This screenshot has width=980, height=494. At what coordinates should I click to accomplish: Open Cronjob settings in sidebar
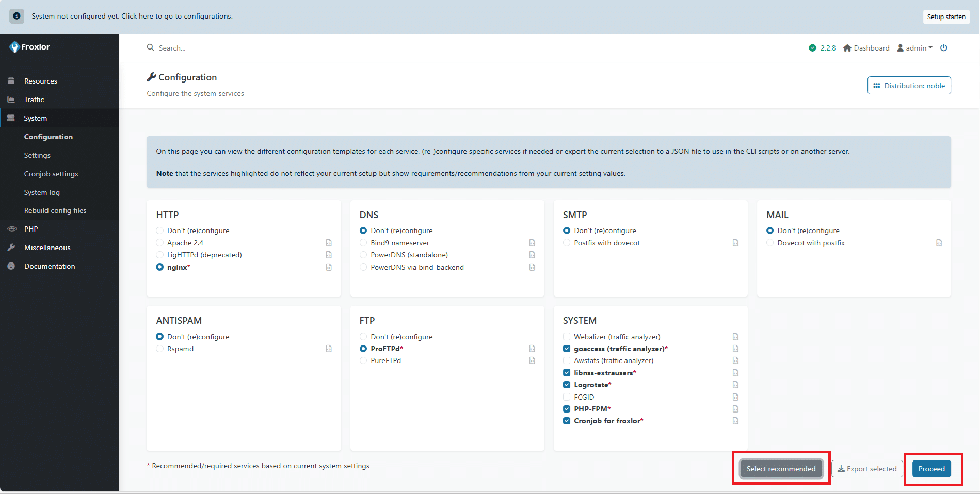click(x=51, y=174)
